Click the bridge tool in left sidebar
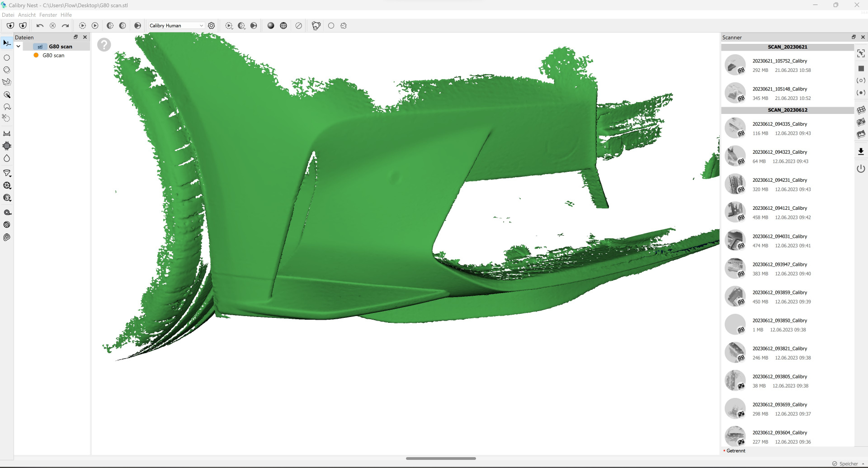This screenshot has width=868, height=468. pyautogui.click(x=7, y=133)
